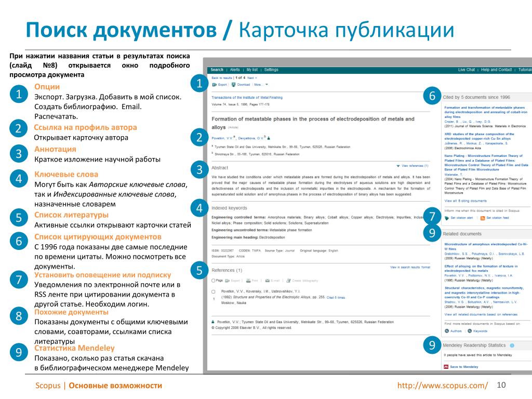Click the RSS Set citation feed icon
This screenshot has width=532, height=399.
(x=483, y=218)
